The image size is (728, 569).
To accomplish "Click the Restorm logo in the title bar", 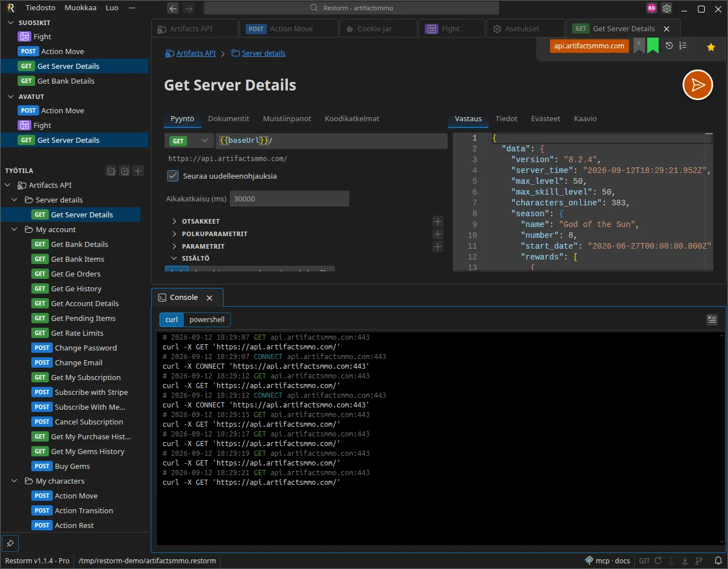I will coord(10,8).
